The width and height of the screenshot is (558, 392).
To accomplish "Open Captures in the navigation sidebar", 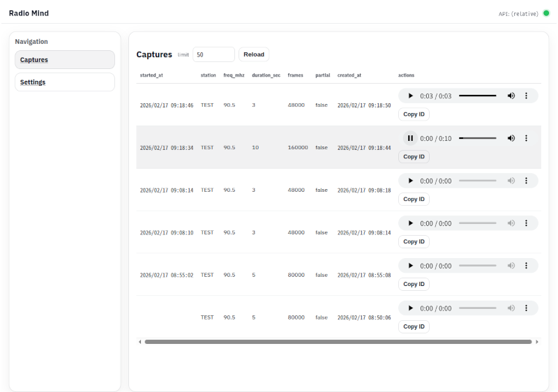I will pyautogui.click(x=65, y=60).
